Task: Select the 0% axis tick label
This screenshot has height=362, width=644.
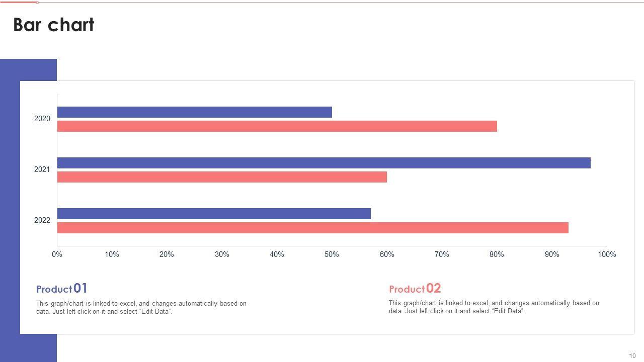Action: (x=57, y=254)
